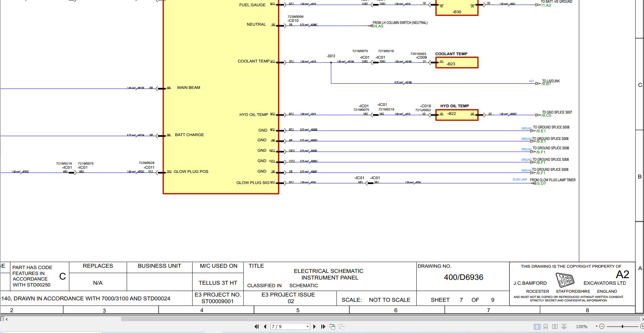The width and height of the screenshot is (644, 333).
Task: Toggle single page view mode
Action: (x=537, y=326)
